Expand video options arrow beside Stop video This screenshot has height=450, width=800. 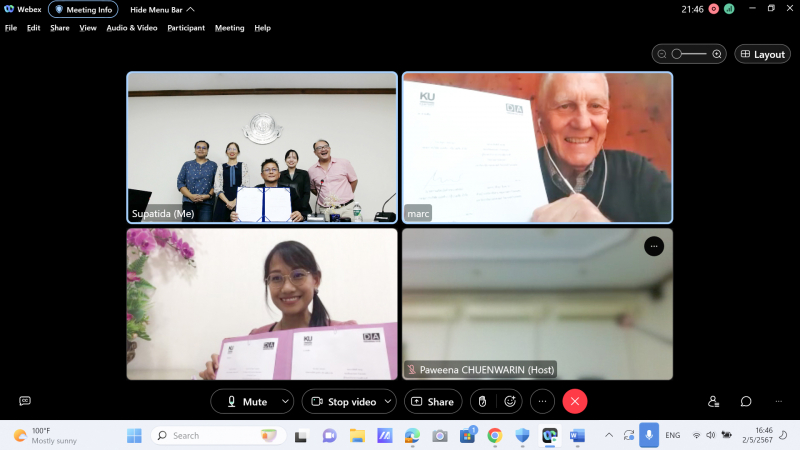coord(389,401)
